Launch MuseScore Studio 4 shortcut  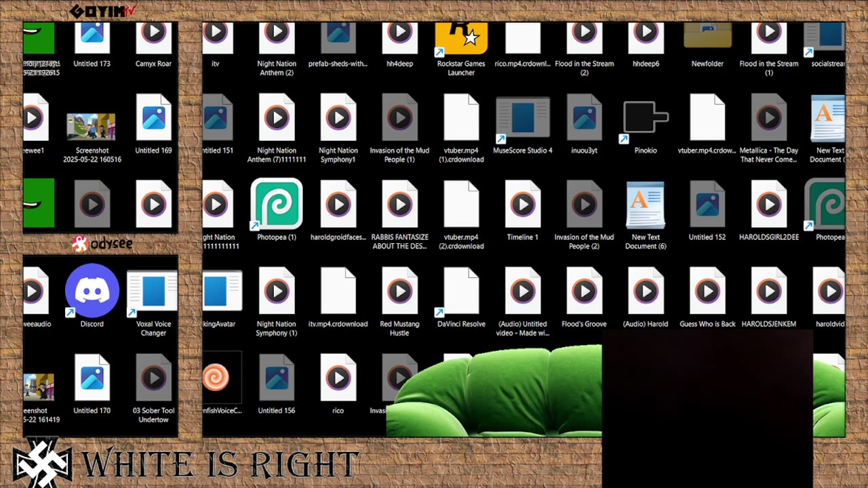[x=522, y=118]
